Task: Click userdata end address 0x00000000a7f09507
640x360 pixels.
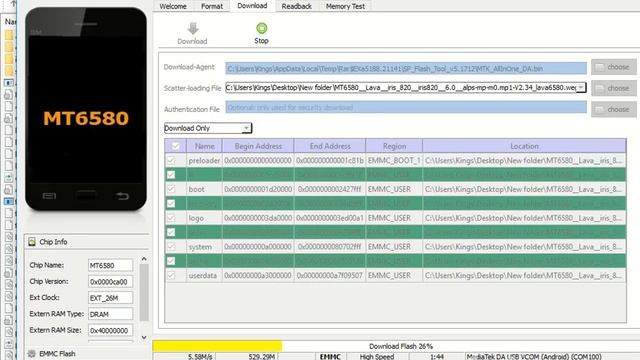Action: pyautogui.click(x=330, y=276)
